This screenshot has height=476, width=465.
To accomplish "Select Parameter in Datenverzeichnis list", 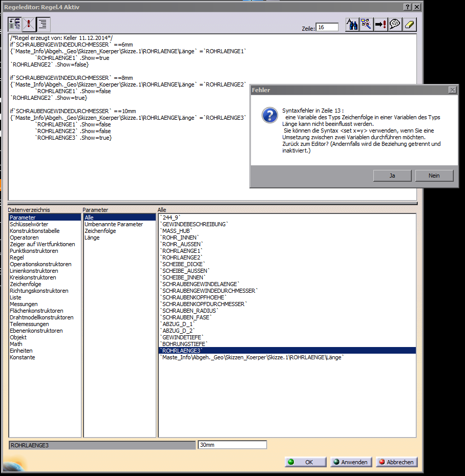I will tap(45, 218).
